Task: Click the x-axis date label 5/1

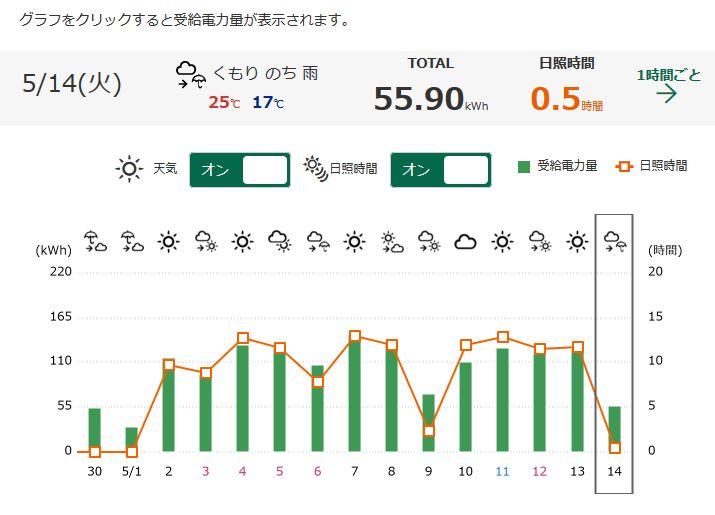Action: (x=132, y=471)
